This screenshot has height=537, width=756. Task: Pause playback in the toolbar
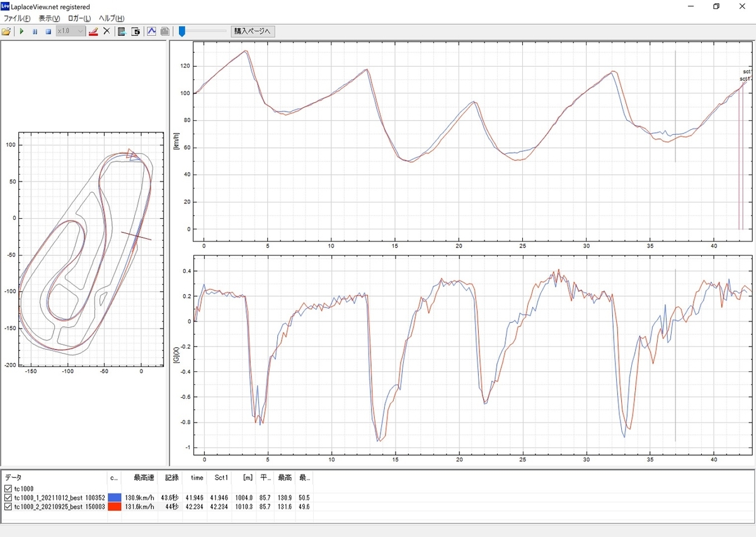pos(35,31)
